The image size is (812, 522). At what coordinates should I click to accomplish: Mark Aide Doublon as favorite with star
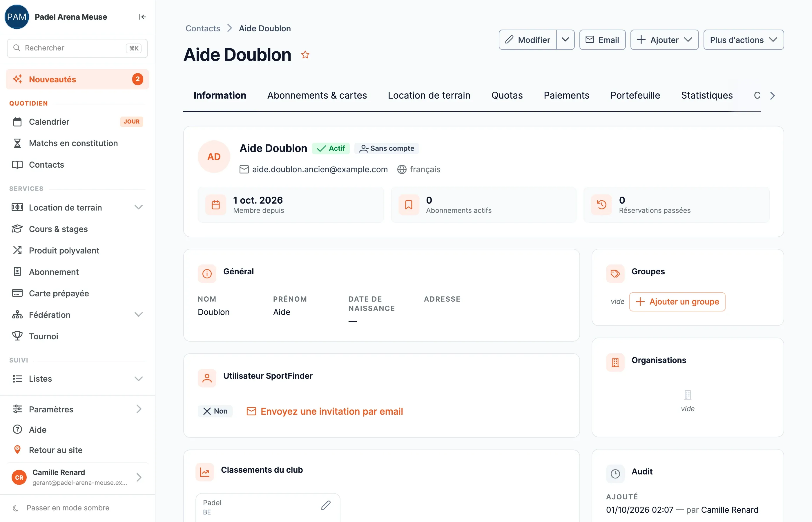tap(305, 55)
